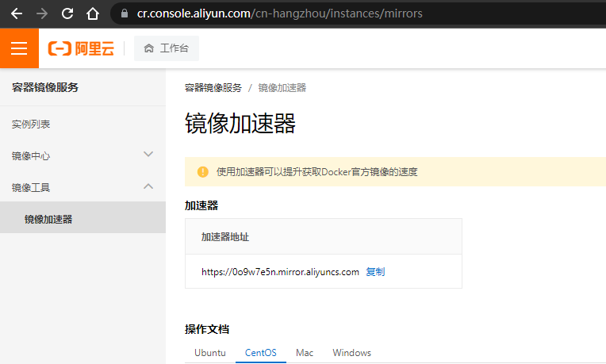This screenshot has height=364, width=606.
Task: Click the 容器镜像服务 sidebar title
Action: tap(45, 87)
